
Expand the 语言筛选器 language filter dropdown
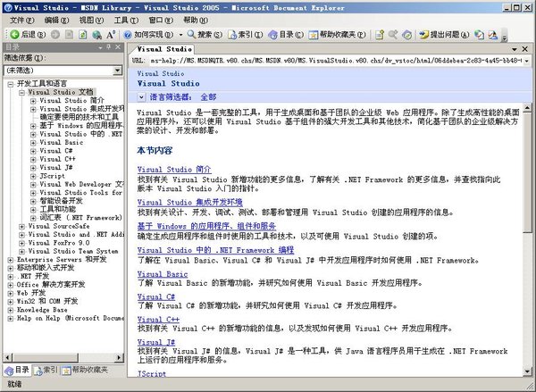pos(141,97)
